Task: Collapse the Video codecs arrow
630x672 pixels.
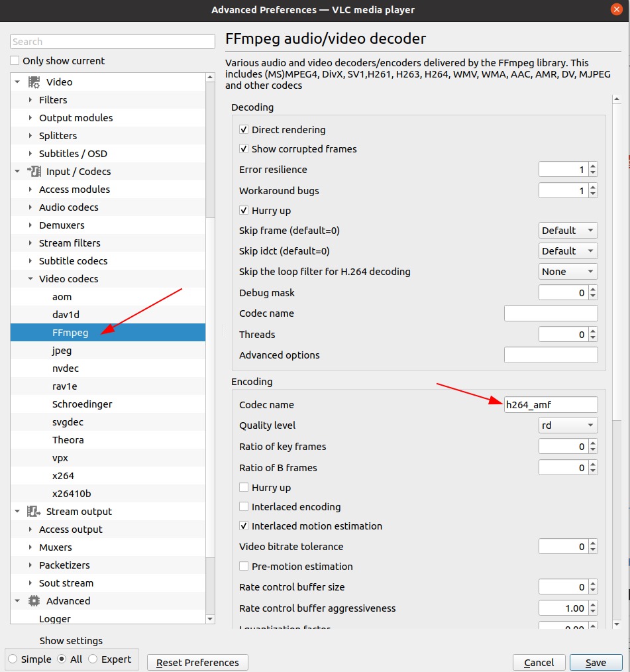Action: [30, 278]
